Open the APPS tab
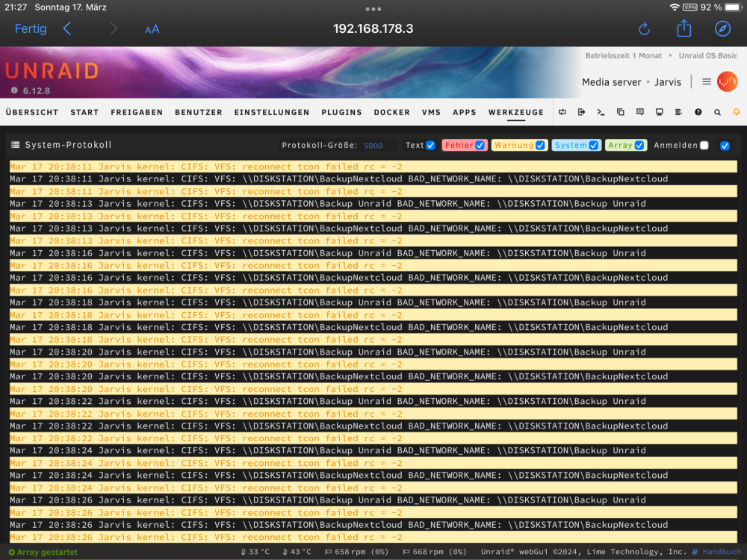This screenshot has width=747, height=560. [465, 113]
